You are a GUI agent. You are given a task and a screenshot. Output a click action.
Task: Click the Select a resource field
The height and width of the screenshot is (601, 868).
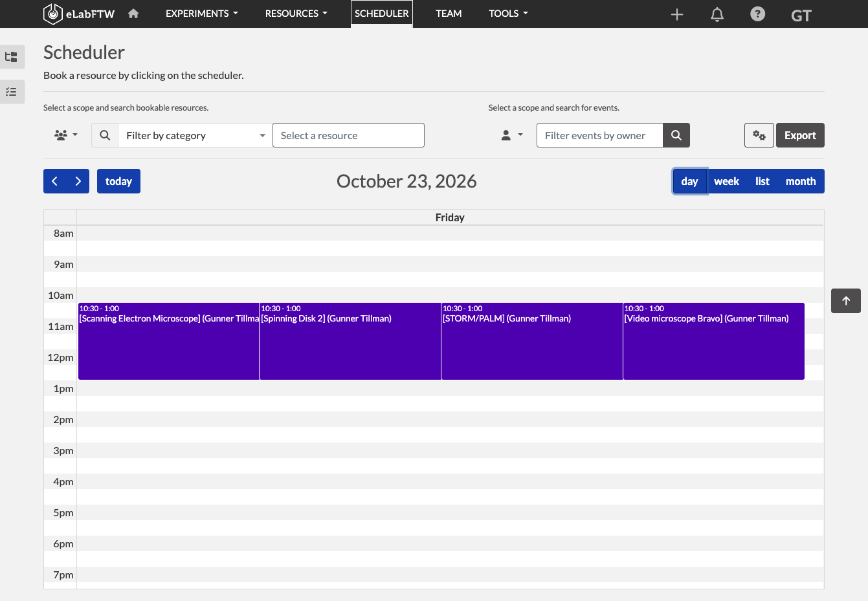click(x=348, y=135)
